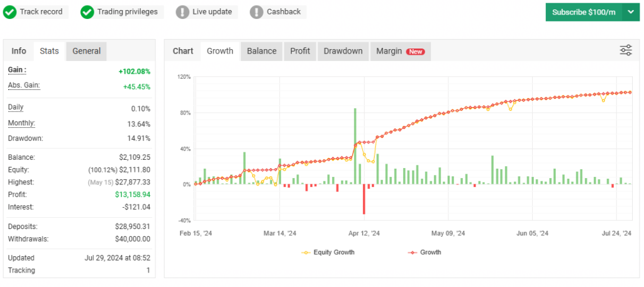Viewport: 644px width, 287px height.
Task: Select the Balance chart tab
Action: coord(262,51)
